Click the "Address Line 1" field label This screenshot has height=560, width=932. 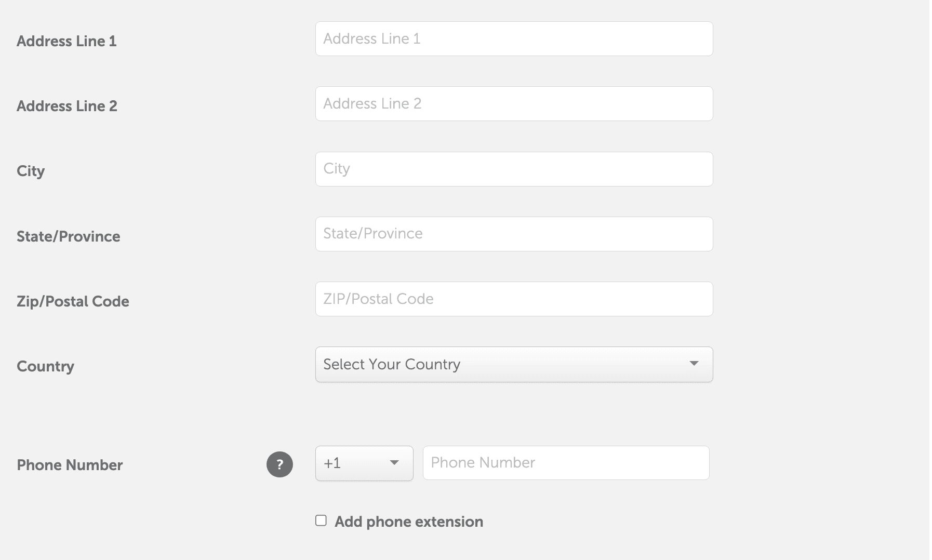click(66, 41)
